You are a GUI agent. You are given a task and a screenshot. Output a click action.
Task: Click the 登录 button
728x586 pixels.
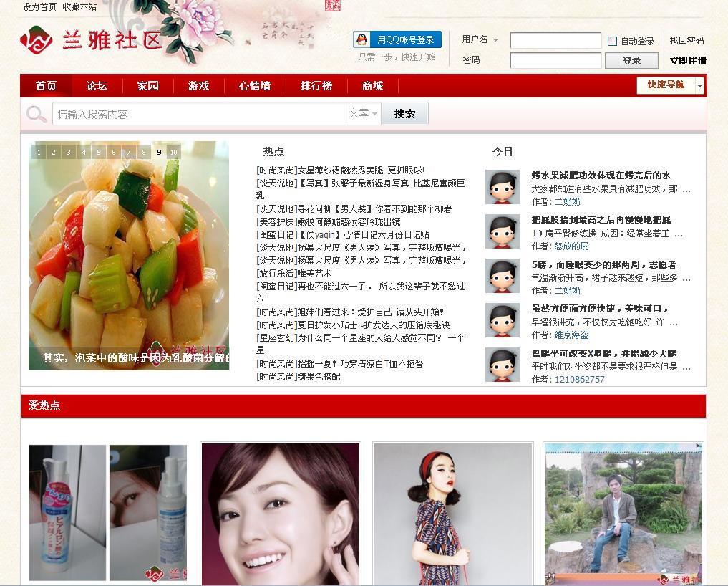coord(631,60)
